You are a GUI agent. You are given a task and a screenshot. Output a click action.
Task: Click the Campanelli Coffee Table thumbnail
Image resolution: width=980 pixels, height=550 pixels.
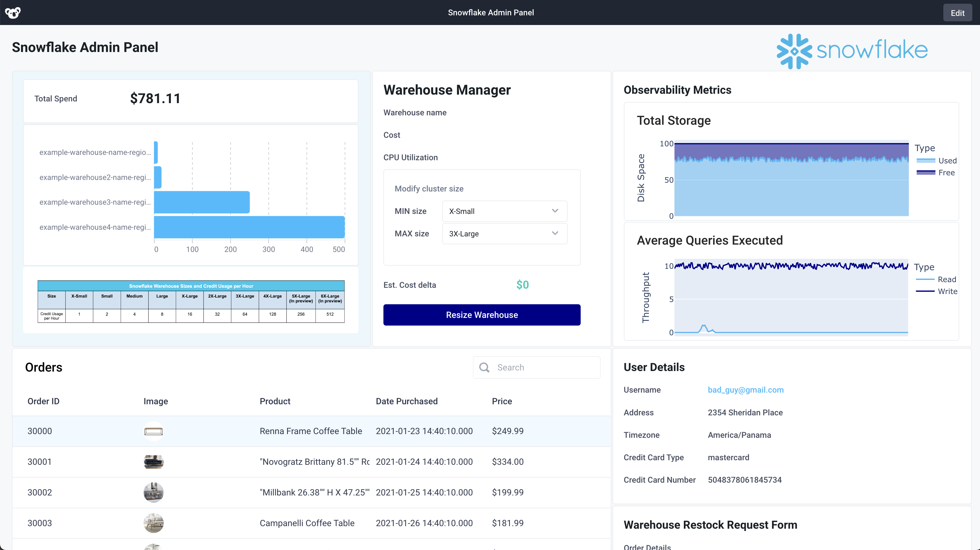point(153,523)
